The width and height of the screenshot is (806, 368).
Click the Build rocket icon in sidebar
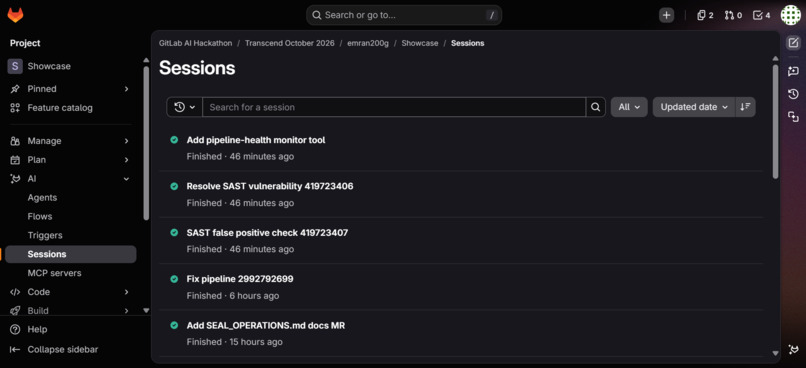pyautogui.click(x=15, y=310)
